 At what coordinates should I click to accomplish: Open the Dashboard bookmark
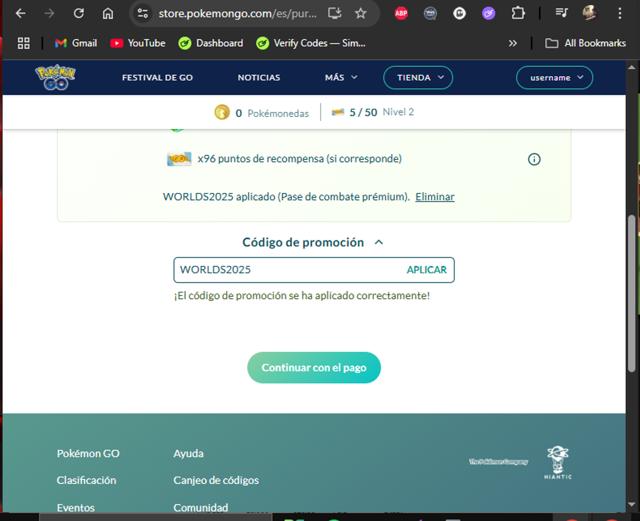coord(211,43)
